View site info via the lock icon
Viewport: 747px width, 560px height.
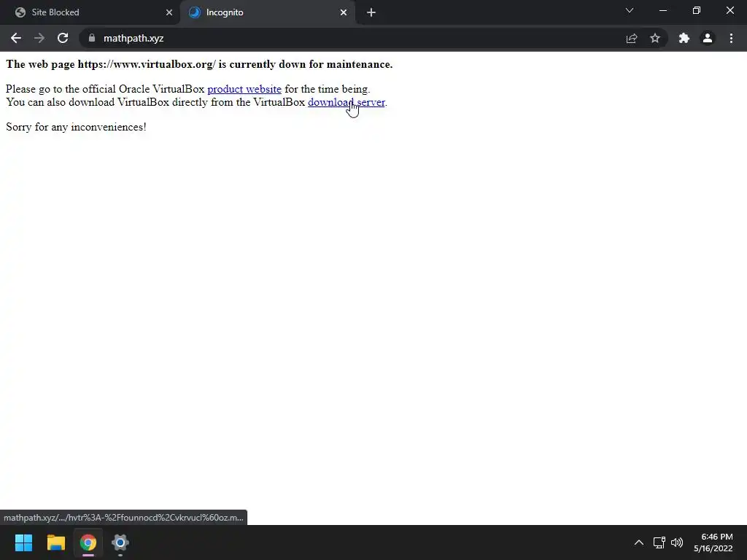point(92,38)
